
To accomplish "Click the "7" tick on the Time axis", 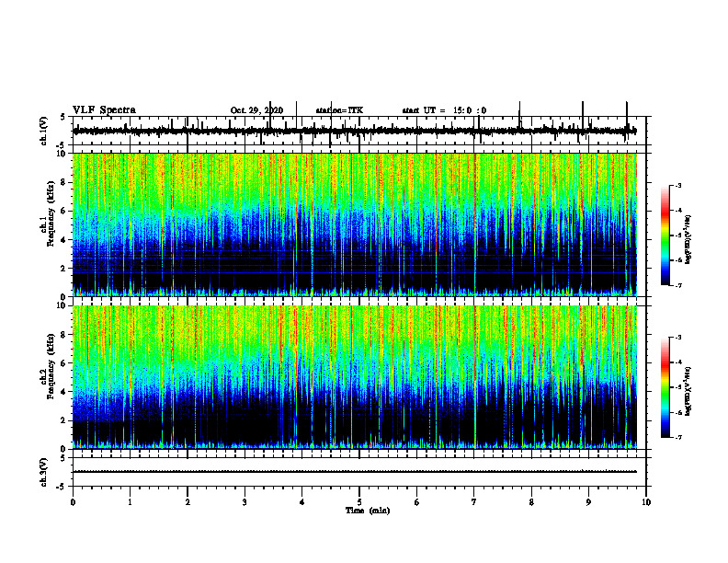I will [x=474, y=502].
